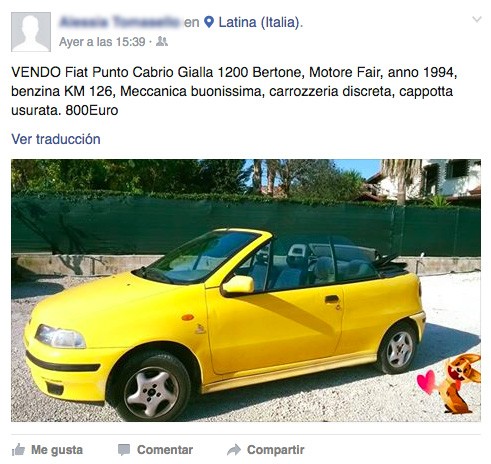
Task: Click the Compartir button
Action: (x=266, y=450)
